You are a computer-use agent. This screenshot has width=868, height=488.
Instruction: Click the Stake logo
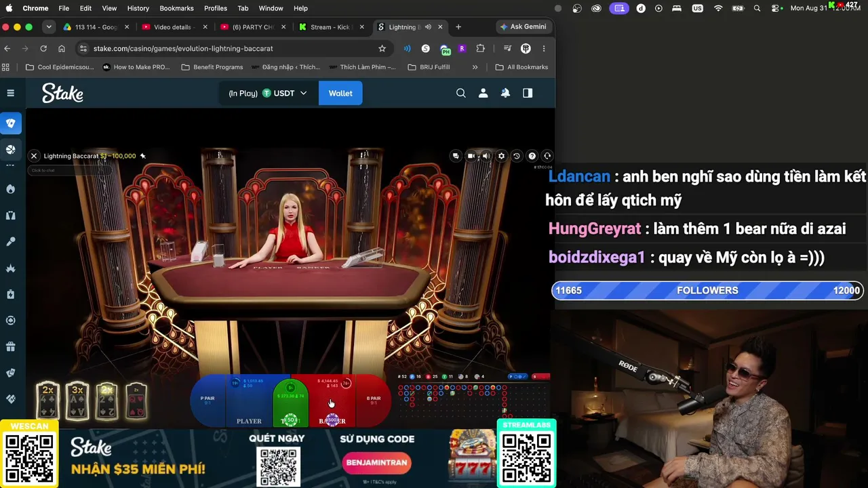click(62, 93)
